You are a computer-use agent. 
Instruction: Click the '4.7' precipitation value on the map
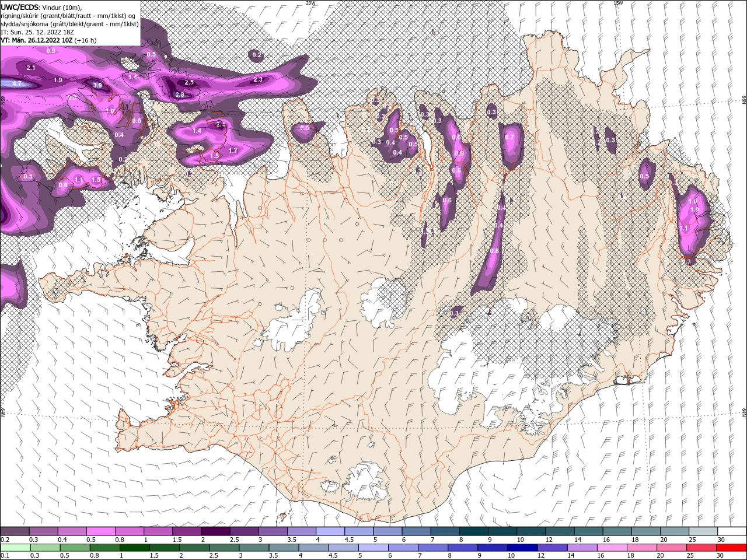[16, 84]
